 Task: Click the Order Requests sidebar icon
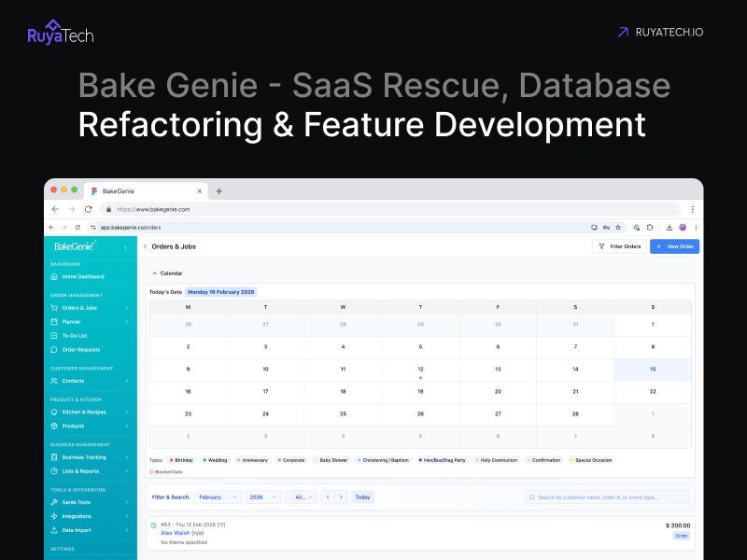point(53,350)
